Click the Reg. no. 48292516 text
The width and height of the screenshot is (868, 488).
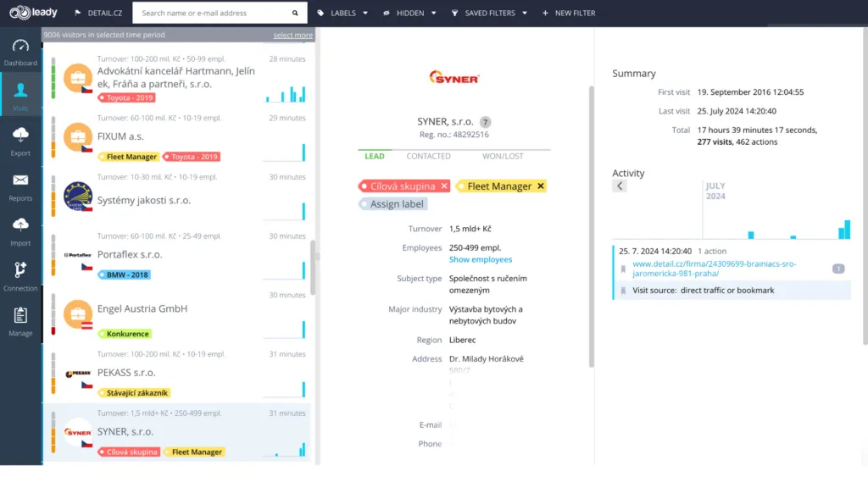[454, 135]
